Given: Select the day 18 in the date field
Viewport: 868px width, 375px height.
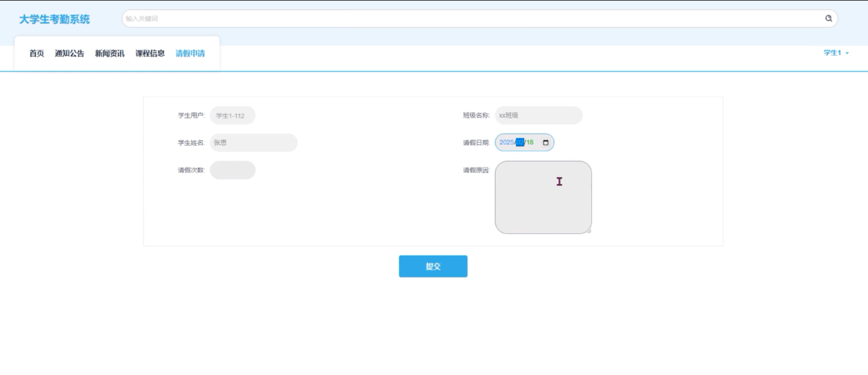Looking at the screenshot, I should click(530, 142).
